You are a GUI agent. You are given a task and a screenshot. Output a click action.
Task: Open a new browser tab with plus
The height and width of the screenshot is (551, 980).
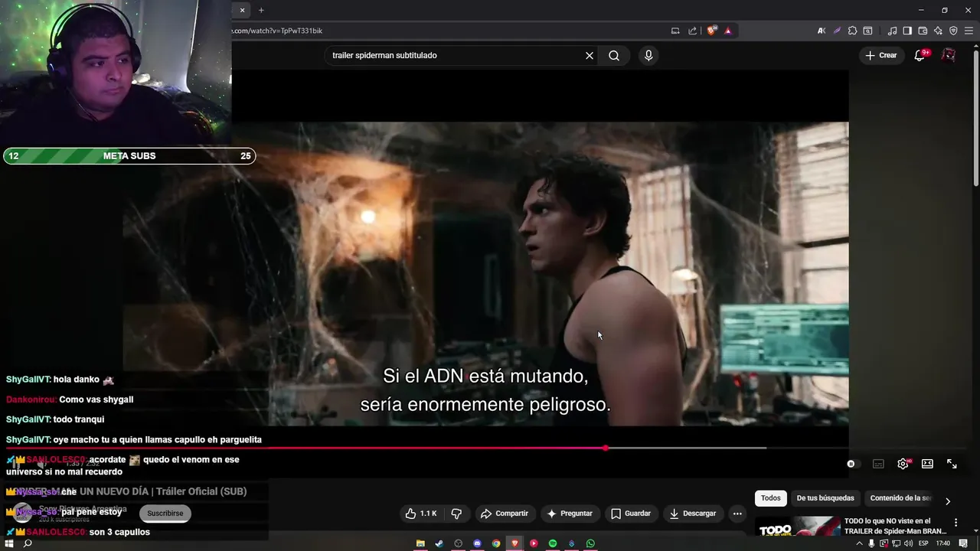[261, 10]
